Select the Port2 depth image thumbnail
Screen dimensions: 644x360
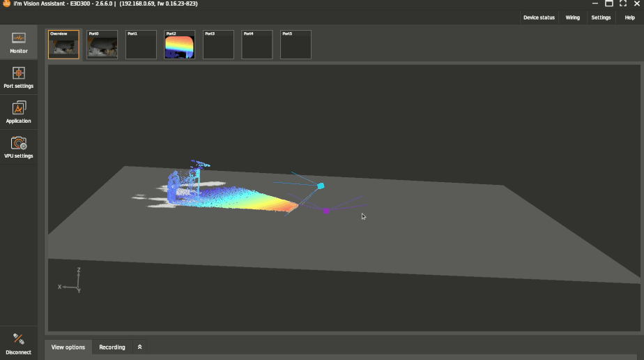(179, 45)
